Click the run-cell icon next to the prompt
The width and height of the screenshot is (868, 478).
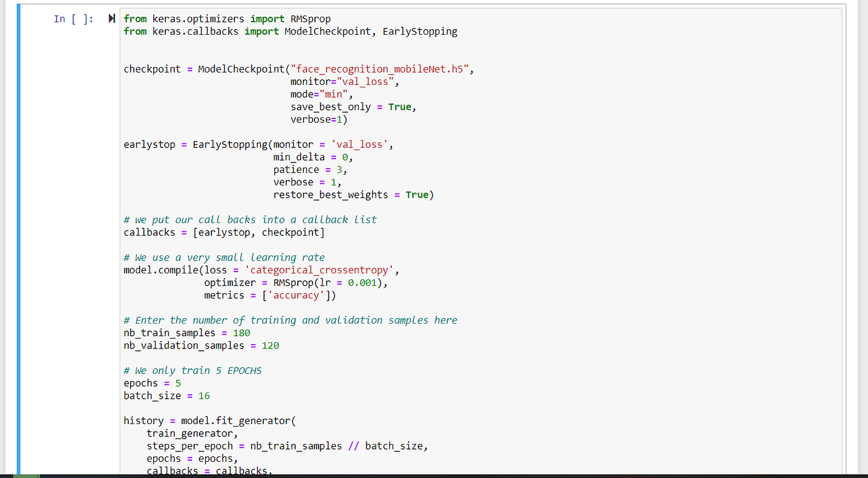click(x=112, y=18)
